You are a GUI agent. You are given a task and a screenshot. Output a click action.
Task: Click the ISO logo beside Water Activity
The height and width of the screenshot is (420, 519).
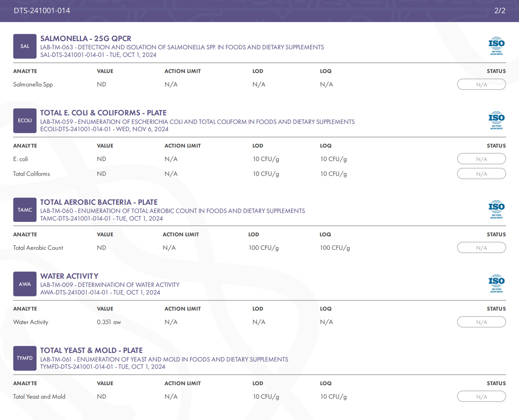pyautogui.click(x=496, y=284)
